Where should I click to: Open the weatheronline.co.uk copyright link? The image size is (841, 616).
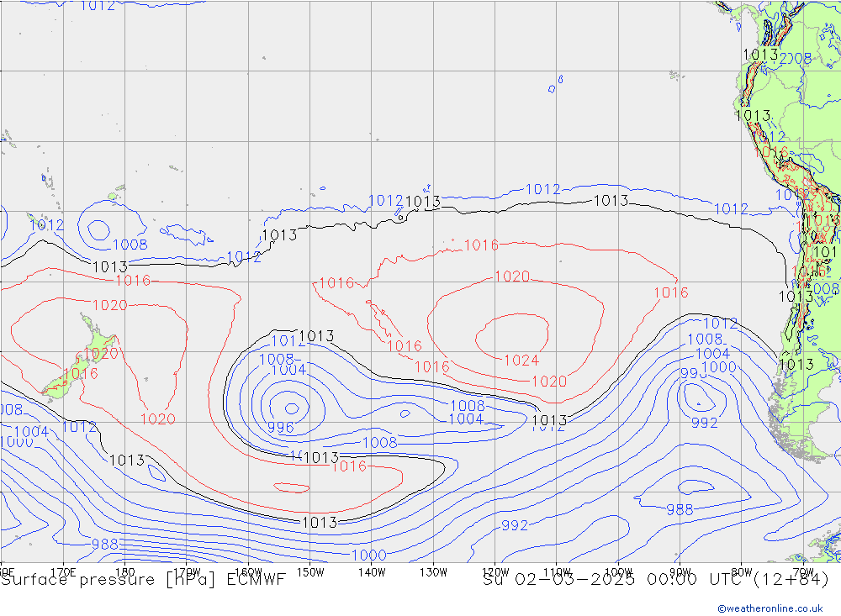click(770, 608)
